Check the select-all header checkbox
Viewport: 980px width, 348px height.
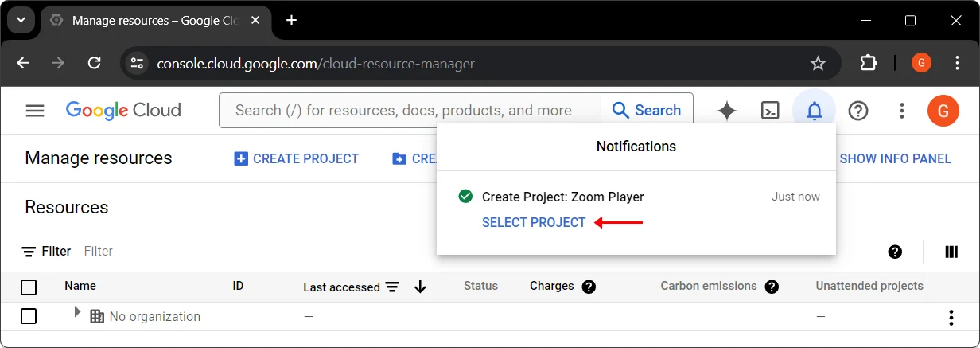tap(29, 287)
